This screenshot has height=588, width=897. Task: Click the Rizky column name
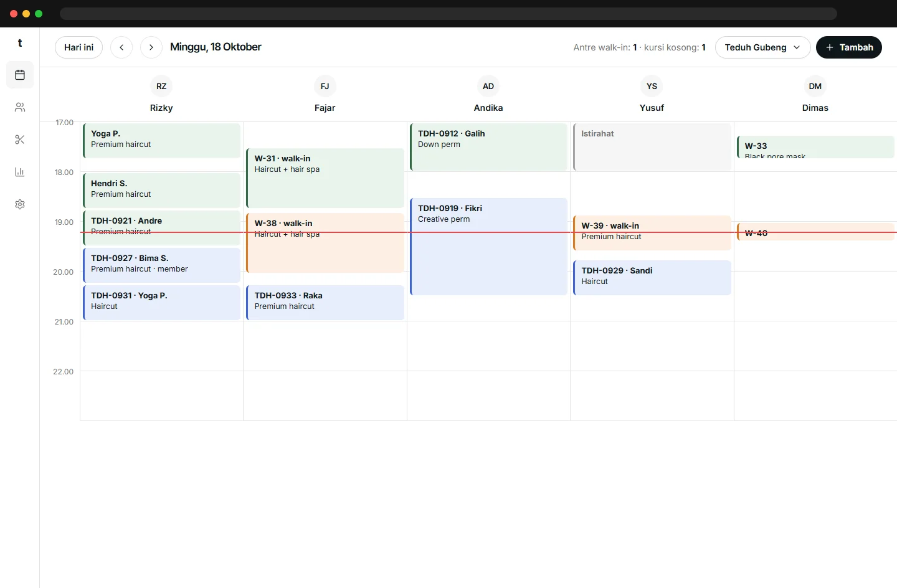point(161,108)
